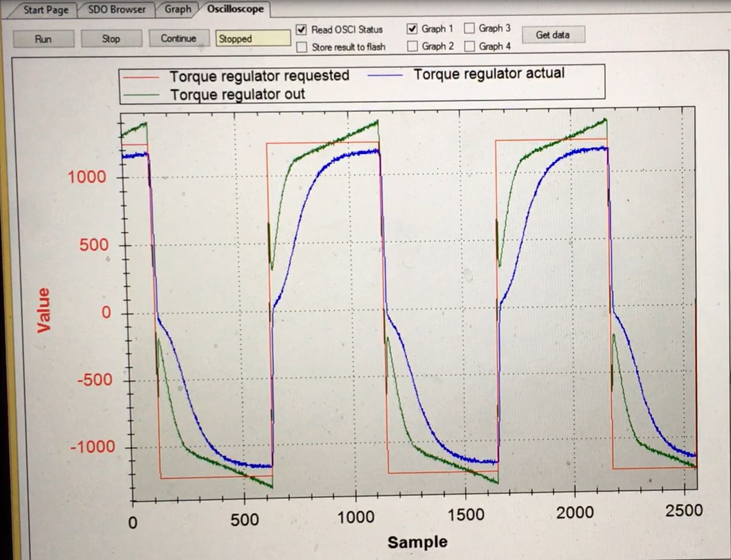Image resolution: width=731 pixels, height=560 pixels.
Task: Switch to the Start Page tab
Action: [46, 10]
